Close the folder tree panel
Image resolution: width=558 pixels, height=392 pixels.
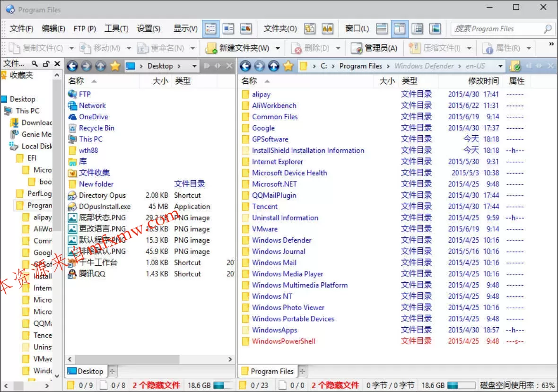[x=57, y=64]
